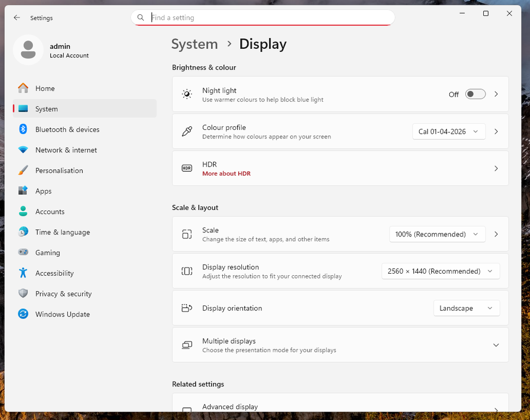Navigate to System in the breadcrumb
Image resolution: width=530 pixels, height=420 pixels.
(x=194, y=44)
